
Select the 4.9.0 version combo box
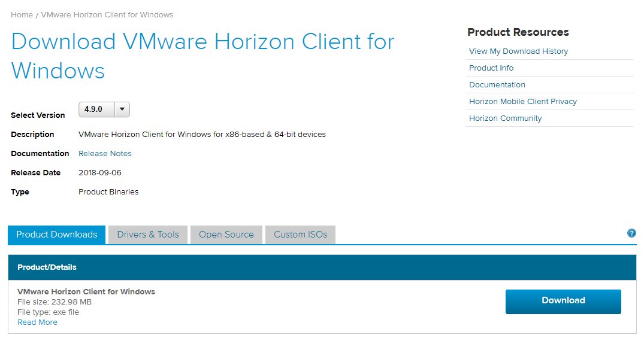(x=104, y=109)
